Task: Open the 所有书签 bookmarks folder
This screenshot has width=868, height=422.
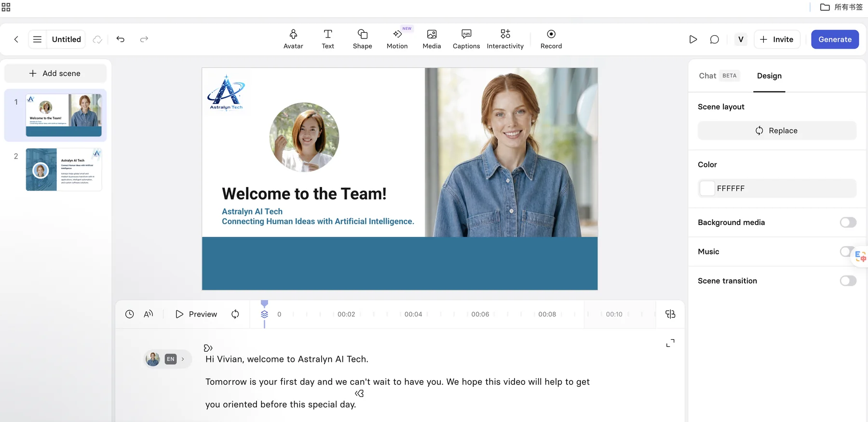Action: point(841,7)
